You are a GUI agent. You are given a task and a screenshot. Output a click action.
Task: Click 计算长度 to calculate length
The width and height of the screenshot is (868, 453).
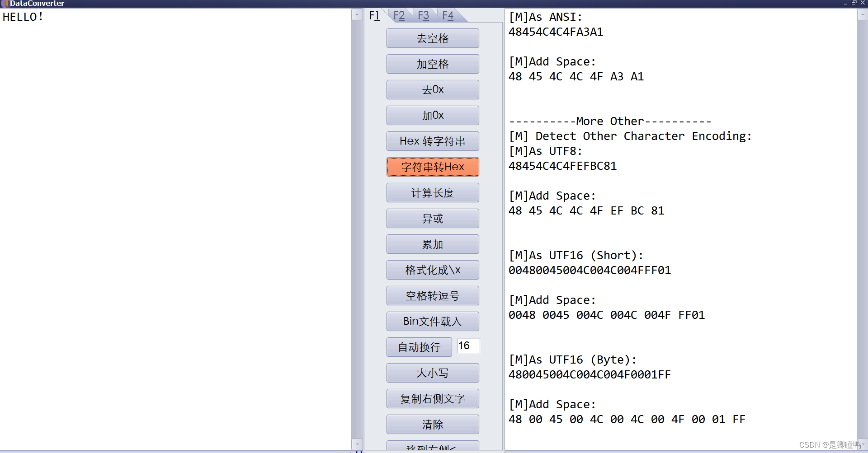[432, 192]
